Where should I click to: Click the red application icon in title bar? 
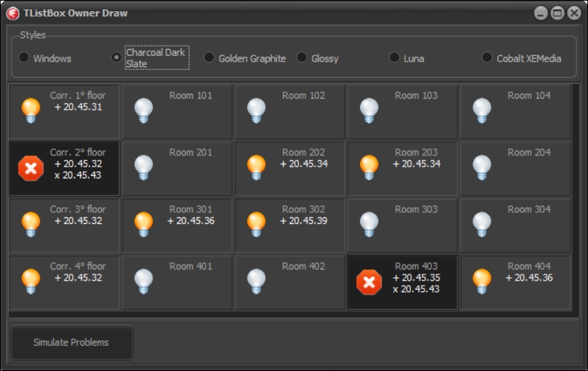[x=13, y=13]
